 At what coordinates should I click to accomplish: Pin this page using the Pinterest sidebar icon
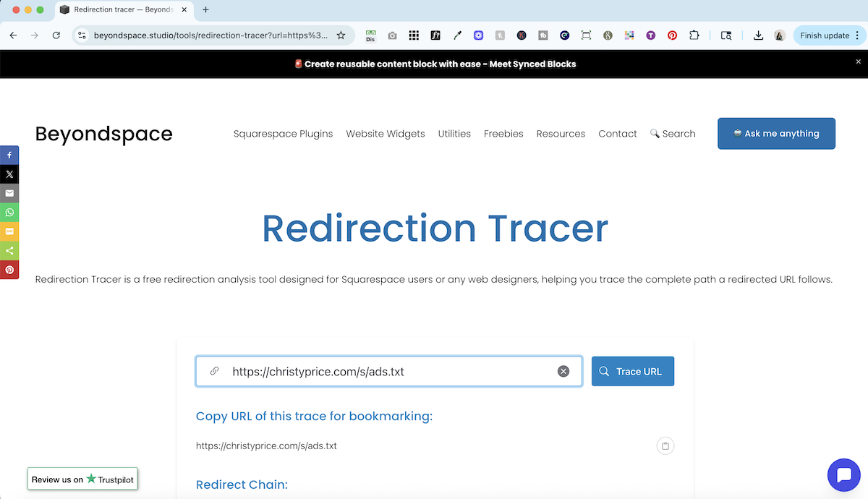point(9,270)
